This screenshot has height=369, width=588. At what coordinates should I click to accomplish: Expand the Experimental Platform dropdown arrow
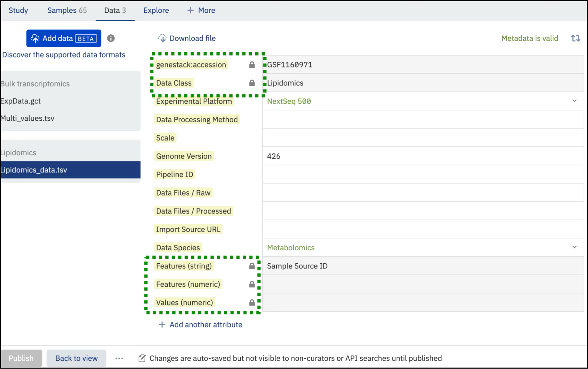[574, 101]
